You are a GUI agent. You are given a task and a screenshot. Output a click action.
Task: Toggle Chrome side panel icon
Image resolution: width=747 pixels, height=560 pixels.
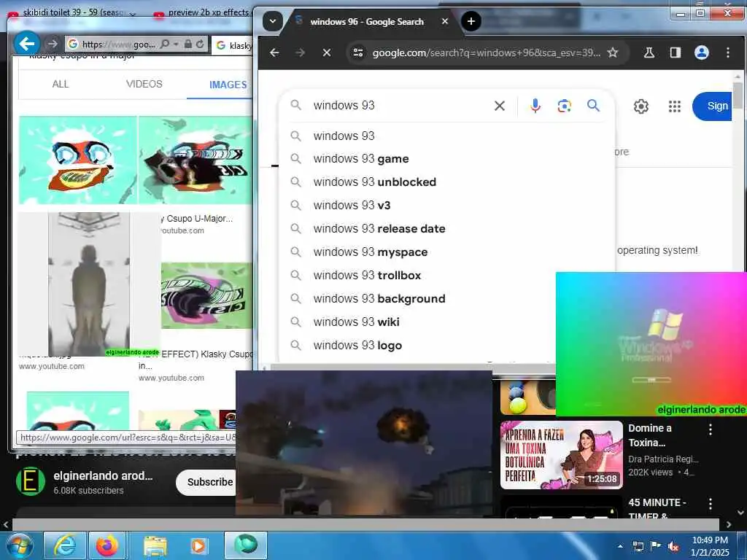click(x=675, y=52)
